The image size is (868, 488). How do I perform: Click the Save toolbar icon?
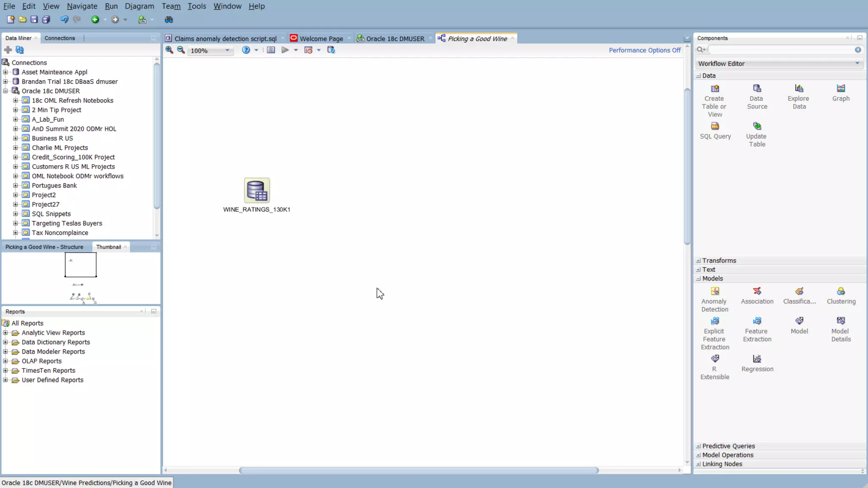(34, 19)
